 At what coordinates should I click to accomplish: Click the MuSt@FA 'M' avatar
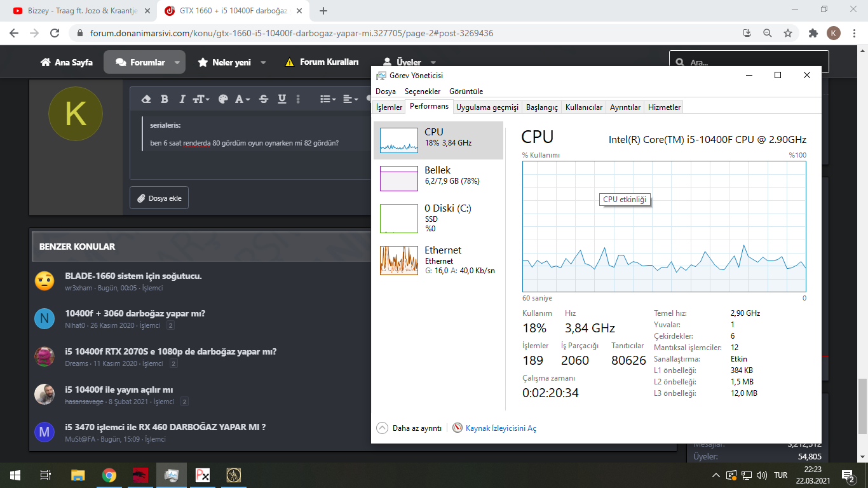click(44, 432)
